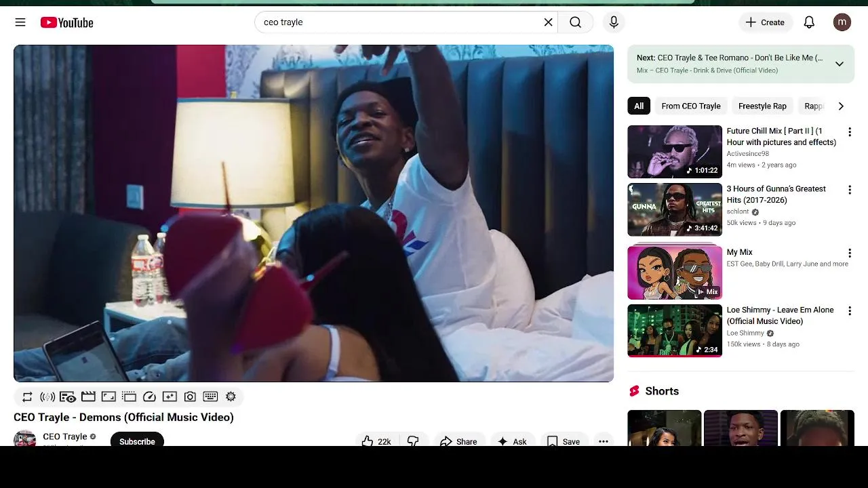Viewport: 868px width, 488px height.
Task: Click the Share button
Action: point(459,441)
